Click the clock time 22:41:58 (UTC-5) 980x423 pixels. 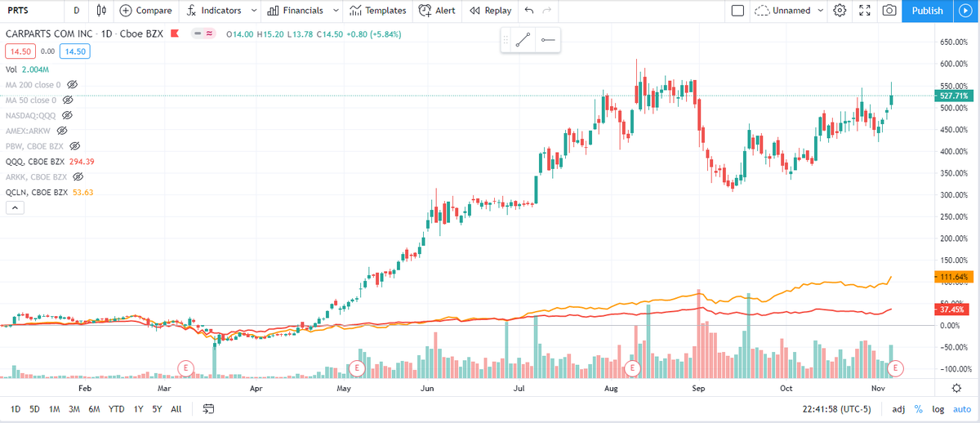(x=837, y=408)
